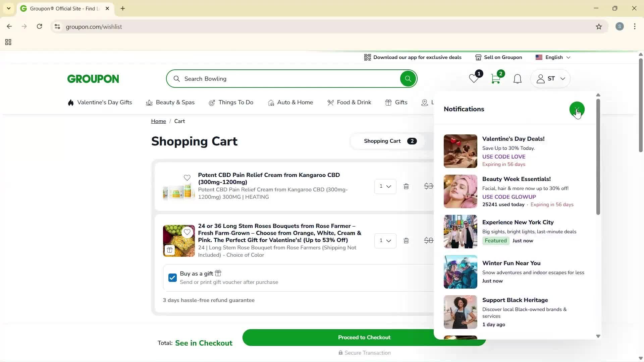The image size is (644, 362).
Task: Delete the CBD Pain Relief Cream item
Action: pos(406,186)
